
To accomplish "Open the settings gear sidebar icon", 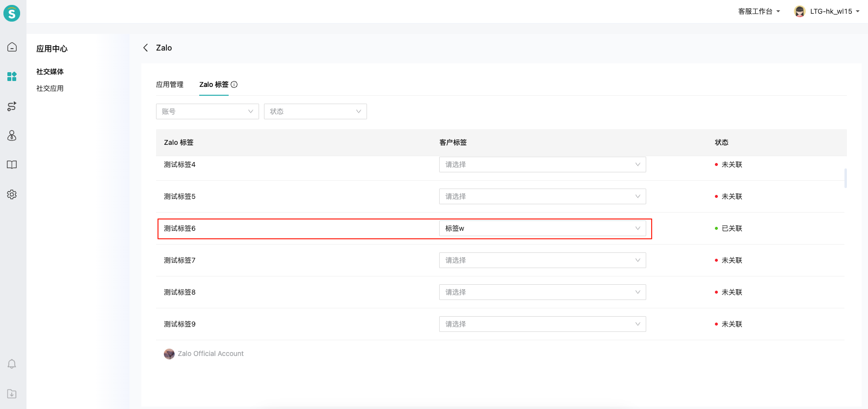I will (12, 194).
